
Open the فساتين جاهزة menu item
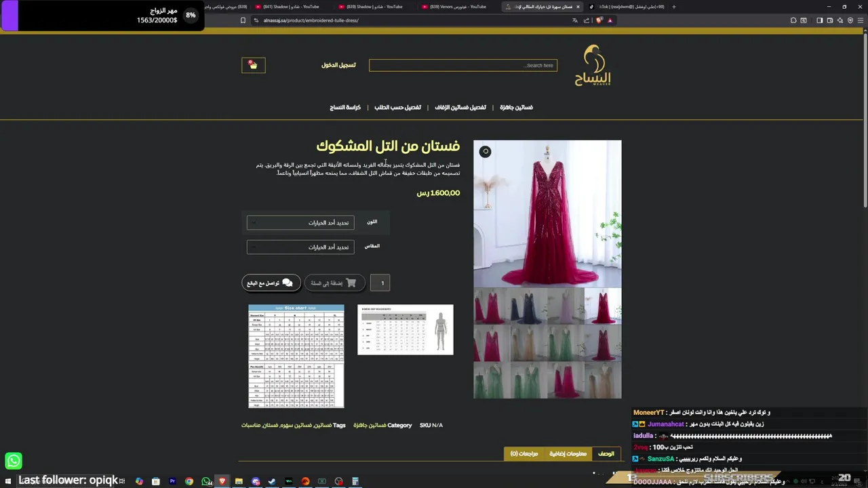pyautogui.click(x=516, y=107)
